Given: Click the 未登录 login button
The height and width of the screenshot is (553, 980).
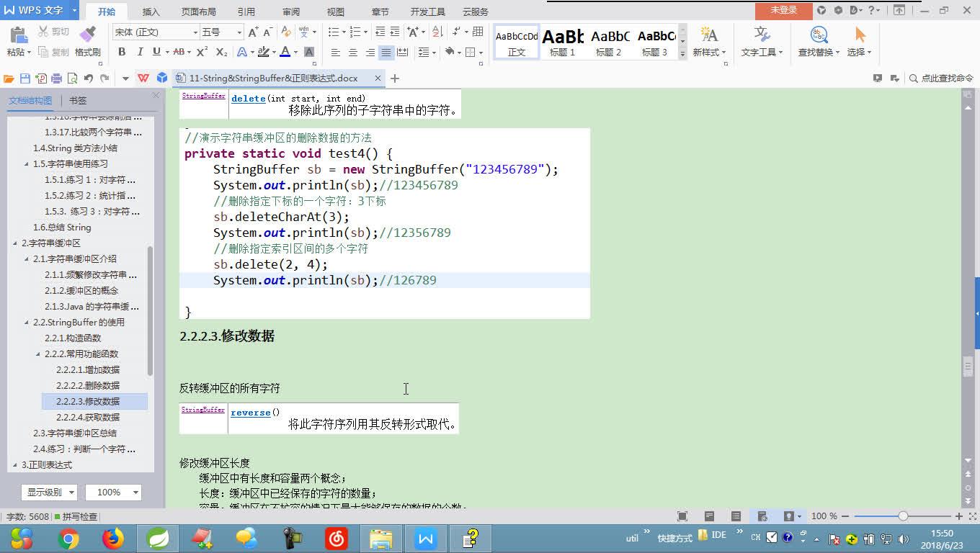Looking at the screenshot, I should pos(784,10).
